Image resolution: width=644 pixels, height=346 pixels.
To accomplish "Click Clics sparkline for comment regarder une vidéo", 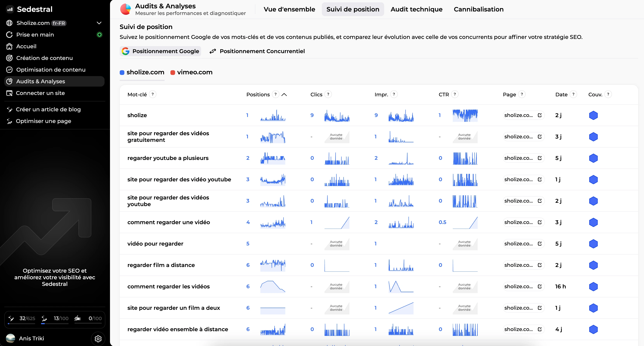I will click(x=337, y=223).
